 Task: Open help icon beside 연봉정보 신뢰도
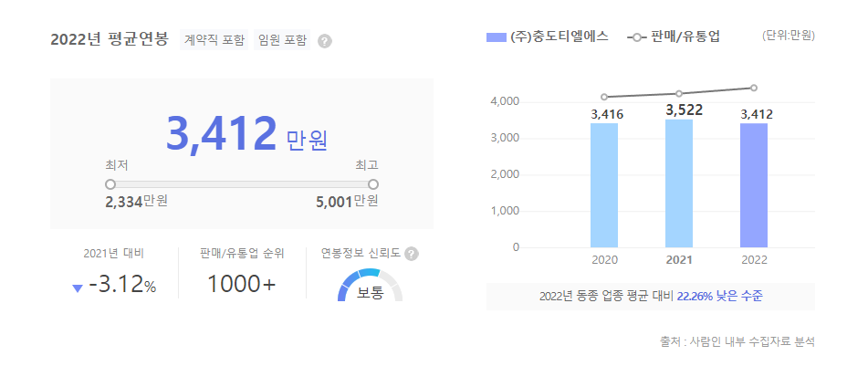(x=412, y=254)
